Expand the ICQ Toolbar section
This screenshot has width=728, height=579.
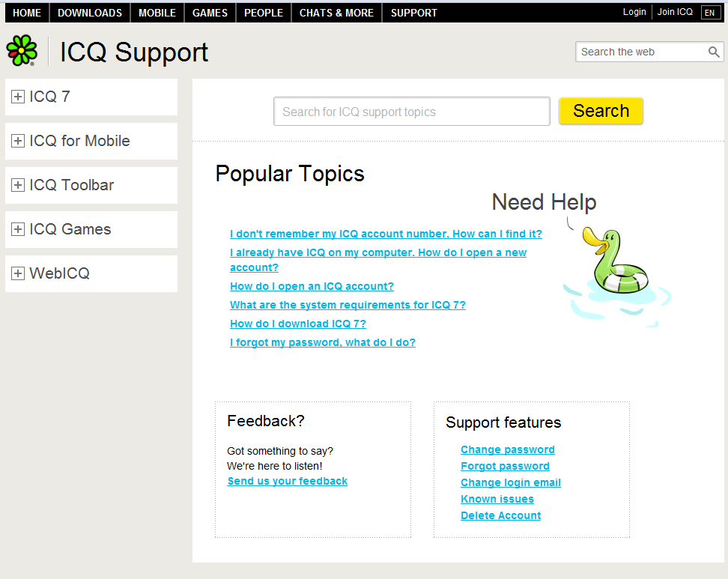click(x=18, y=185)
